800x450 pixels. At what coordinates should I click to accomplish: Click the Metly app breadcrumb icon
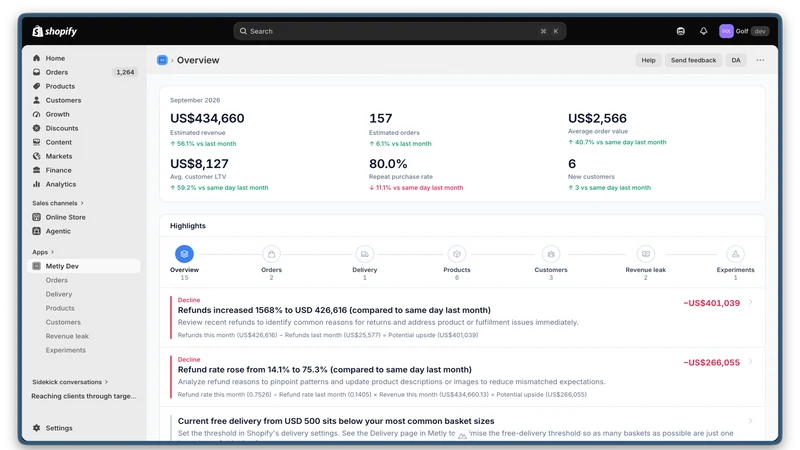click(x=162, y=60)
